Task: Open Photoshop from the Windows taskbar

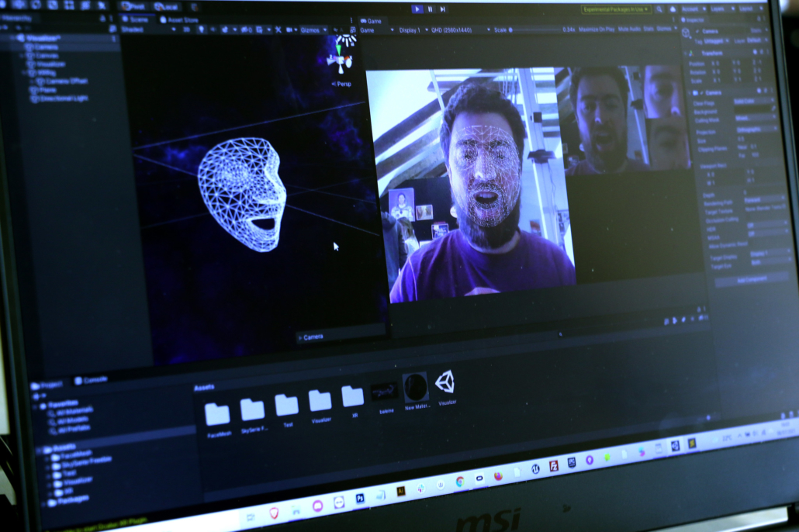Action: coord(360,499)
